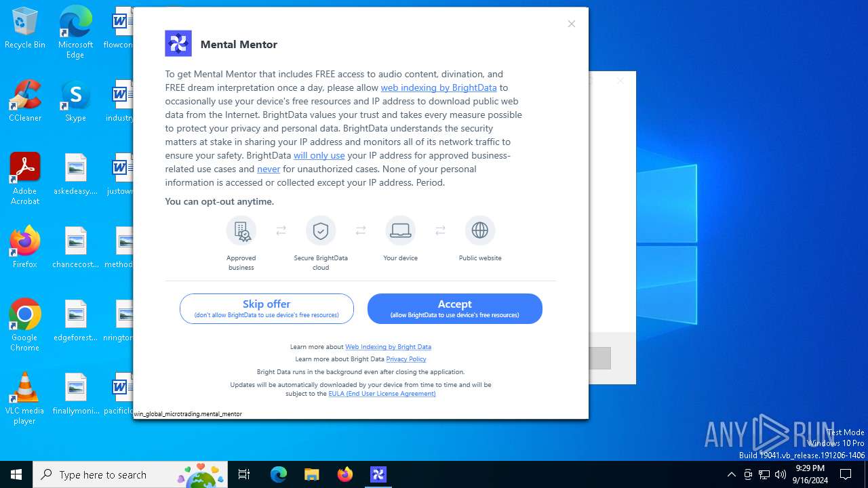Open the Bright Data Privacy Policy
868x488 pixels.
406,359
